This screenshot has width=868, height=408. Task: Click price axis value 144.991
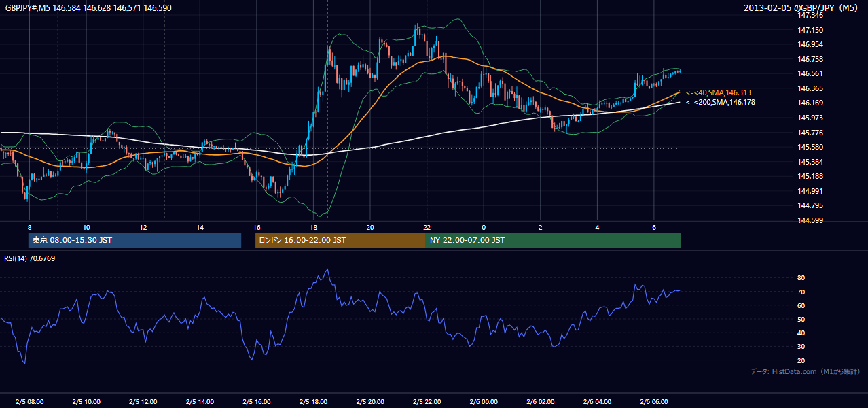(x=811, y=191)
